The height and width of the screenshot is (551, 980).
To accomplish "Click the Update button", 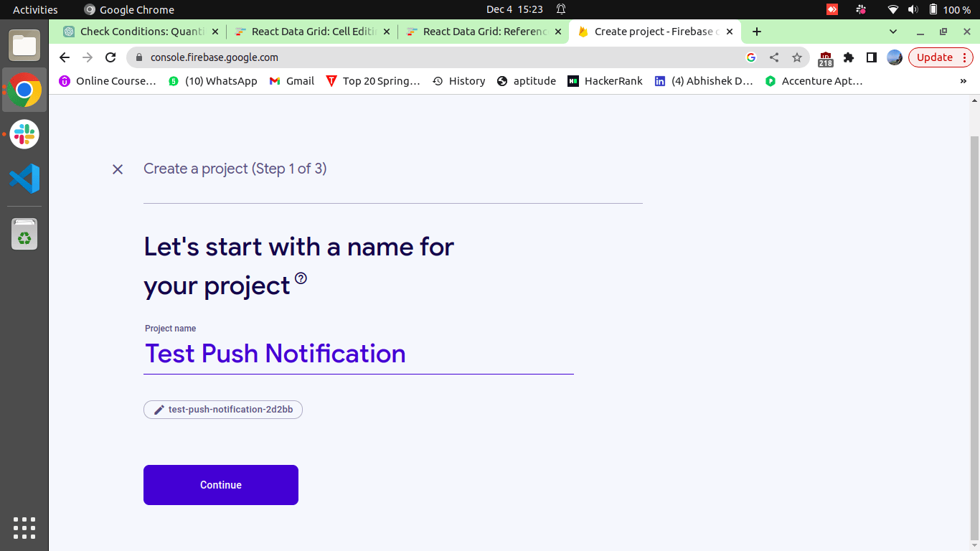I will (933, 57).
